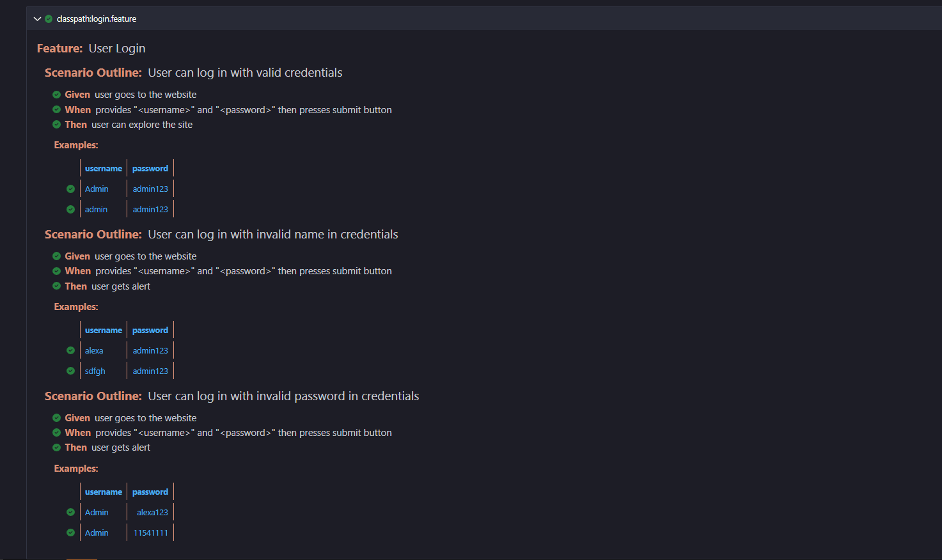The image size is (942, 560).
Task: Click the password header in invalid name examples table
Action: (150, 331)
